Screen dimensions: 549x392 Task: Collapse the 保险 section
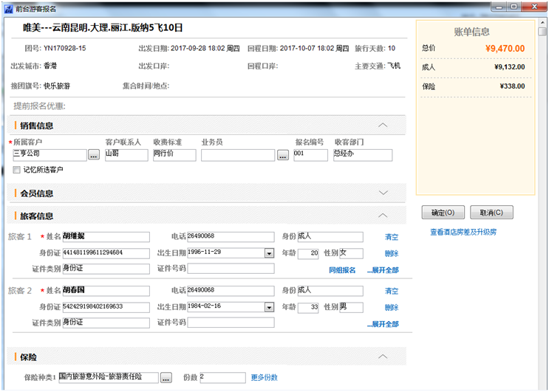click(383, 357)
